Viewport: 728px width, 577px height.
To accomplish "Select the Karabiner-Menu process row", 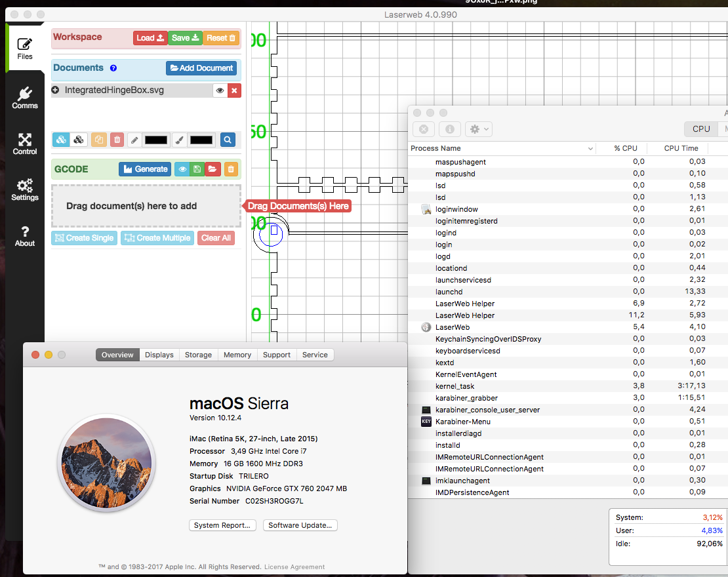I will click(x=568, y=422).
